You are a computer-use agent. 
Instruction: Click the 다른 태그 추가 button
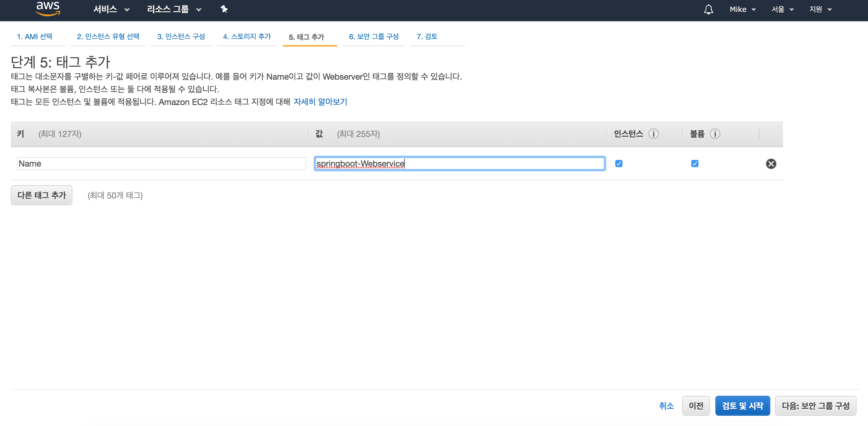(41, 195)
